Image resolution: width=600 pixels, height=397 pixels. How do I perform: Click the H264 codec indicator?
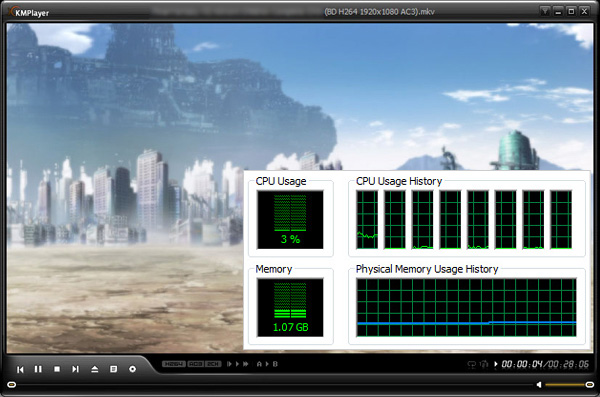coord(174,364)
